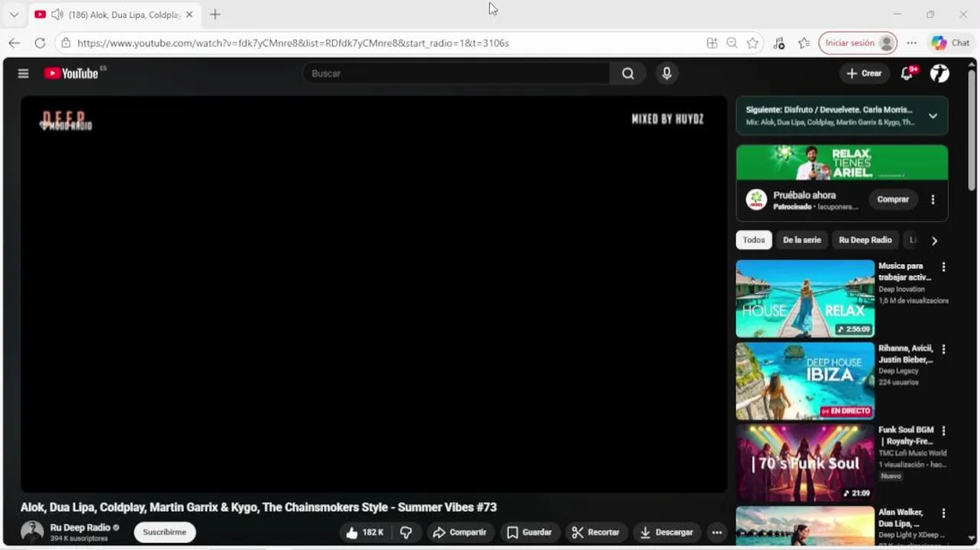Open the Deep Inovation channel name
This screenshot has height=550, width=980.
point(901,290)
